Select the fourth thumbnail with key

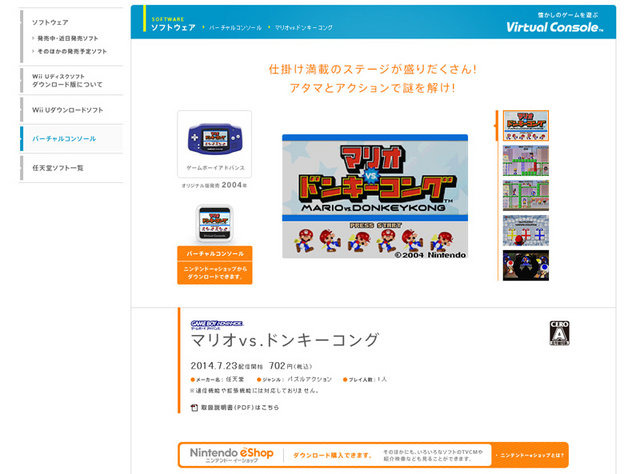526,230
